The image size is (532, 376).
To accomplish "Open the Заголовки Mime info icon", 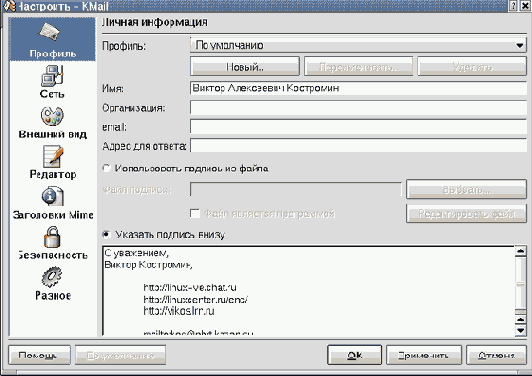I will click(53, 196).
